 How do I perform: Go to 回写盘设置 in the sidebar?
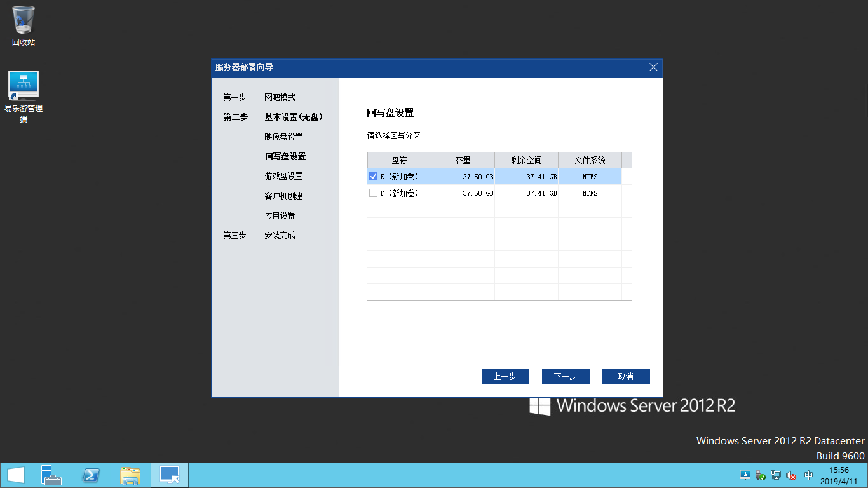tap(285, 157)
